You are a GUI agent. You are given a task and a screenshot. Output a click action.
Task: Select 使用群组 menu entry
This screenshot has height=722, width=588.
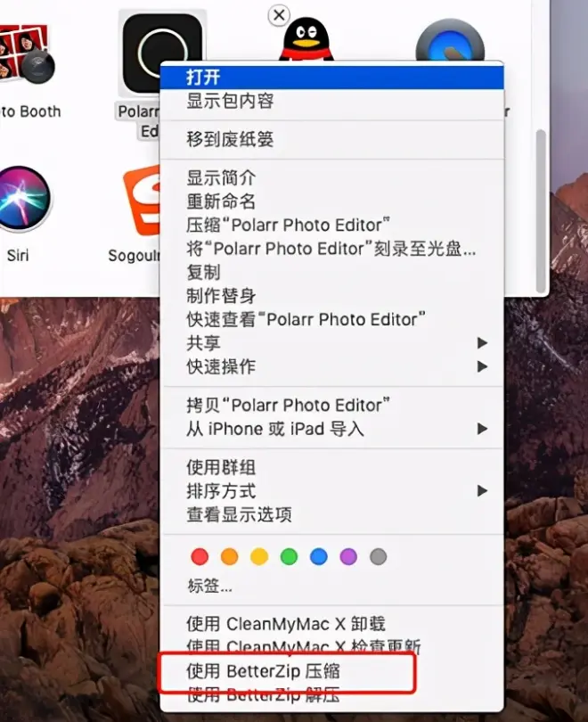[x=331, y=467]
